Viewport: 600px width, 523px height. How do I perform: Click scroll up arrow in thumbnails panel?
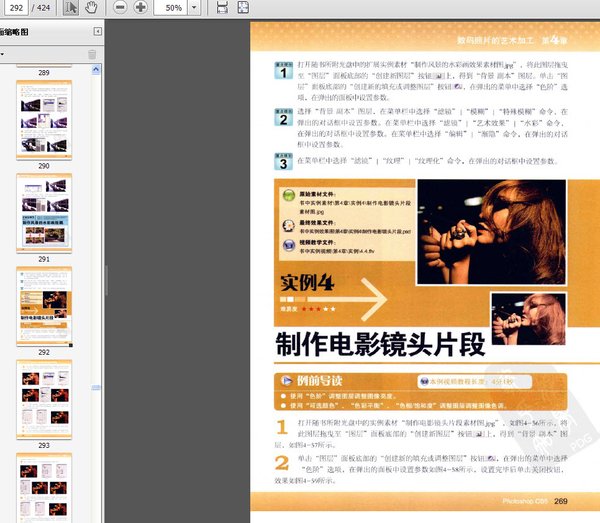pyautogui.click(x=96, y=71)
